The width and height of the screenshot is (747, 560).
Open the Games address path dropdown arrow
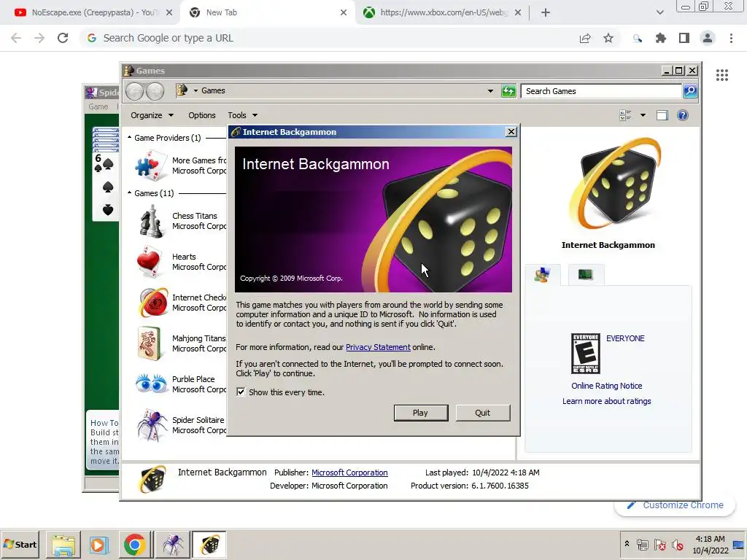196,90
